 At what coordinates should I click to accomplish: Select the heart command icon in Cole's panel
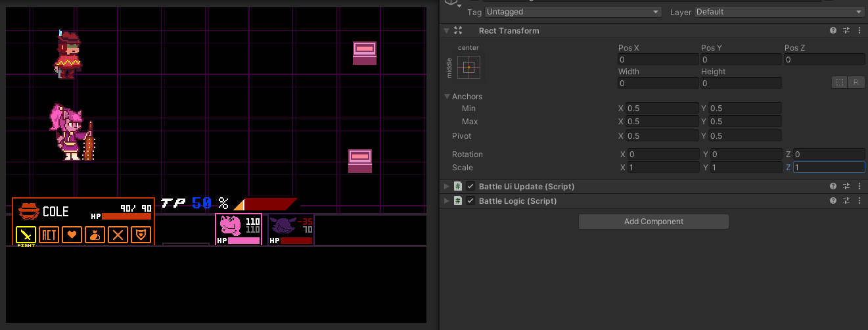click(72, 235)
